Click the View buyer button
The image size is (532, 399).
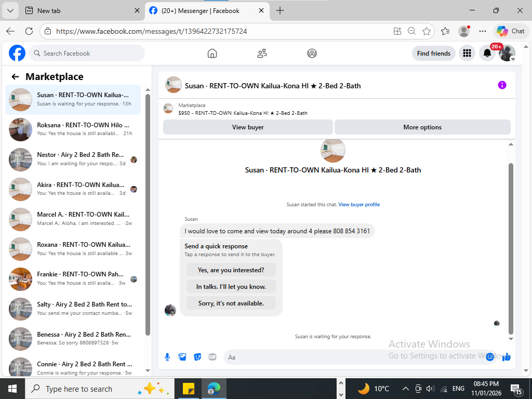[x=248, y=127]
